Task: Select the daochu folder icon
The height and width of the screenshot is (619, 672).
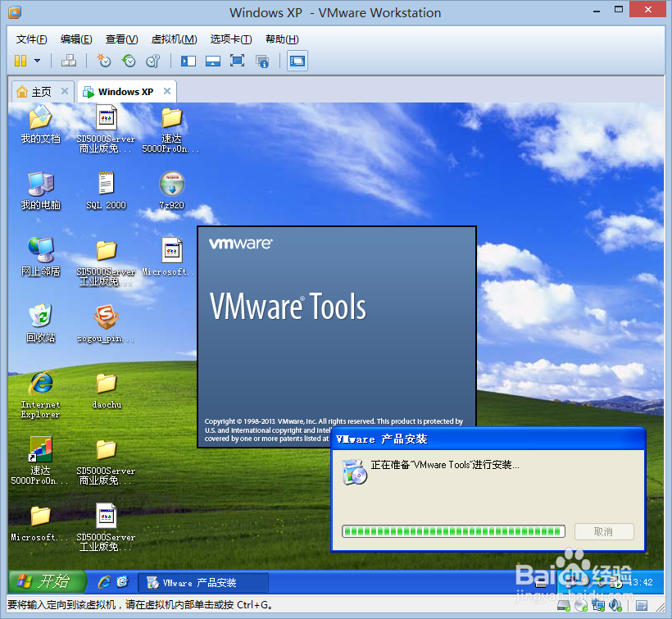Action: click(x=106, y=390)
